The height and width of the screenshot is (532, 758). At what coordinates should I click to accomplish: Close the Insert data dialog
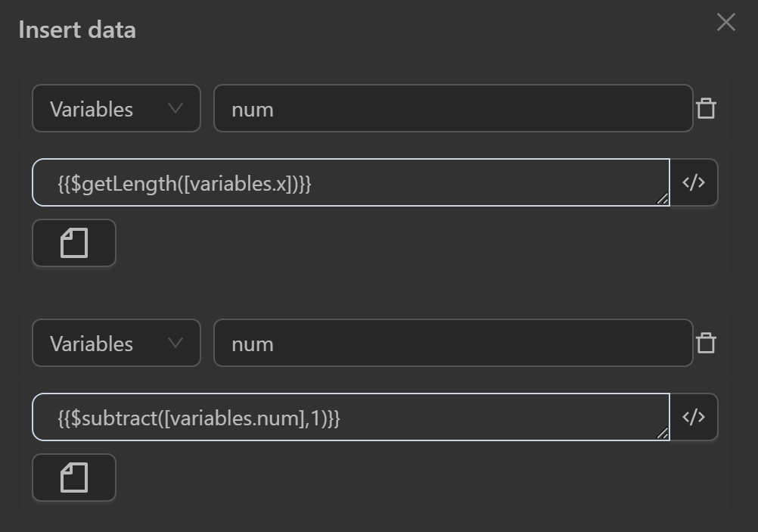[x=725, y=23]
